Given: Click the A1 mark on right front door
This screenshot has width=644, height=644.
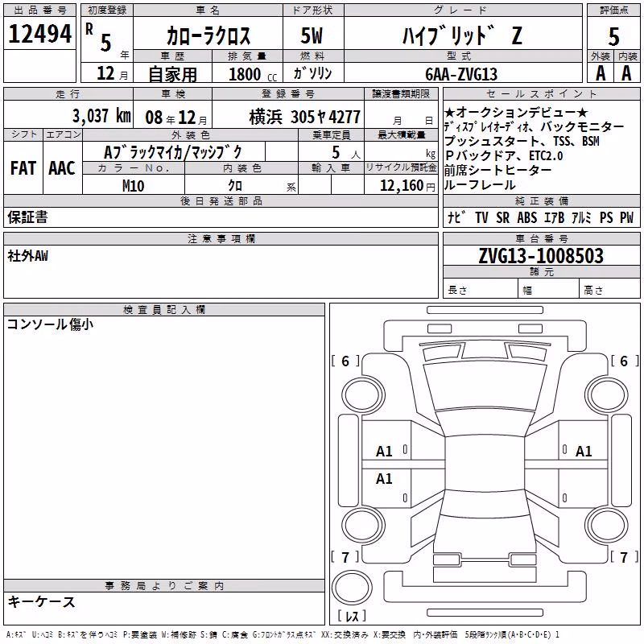Looking at the screenshot, I should click(584, 452).
